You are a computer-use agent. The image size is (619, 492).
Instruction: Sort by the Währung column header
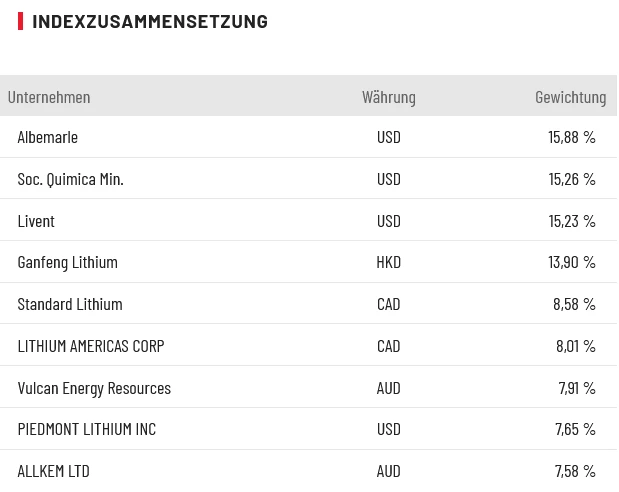click(388, 97)
